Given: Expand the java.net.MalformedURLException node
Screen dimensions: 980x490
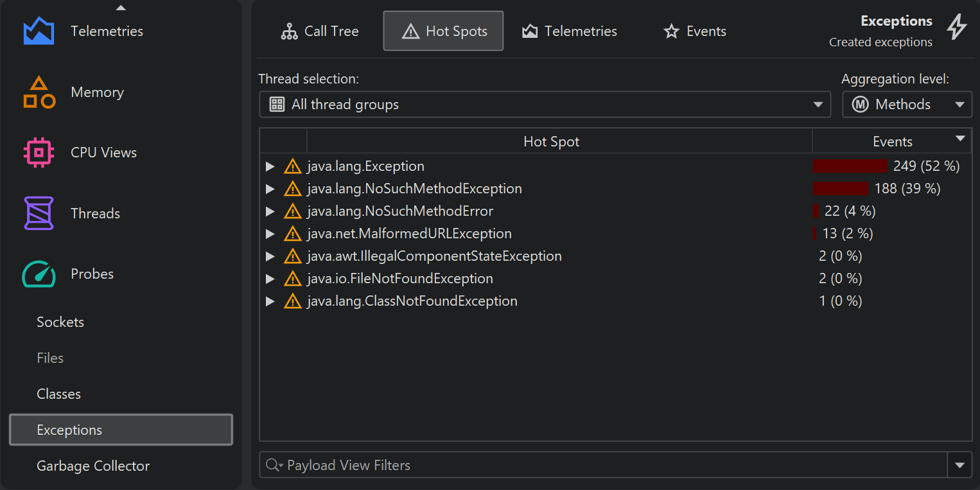Looking at the screenshot, I should (270, 234).
